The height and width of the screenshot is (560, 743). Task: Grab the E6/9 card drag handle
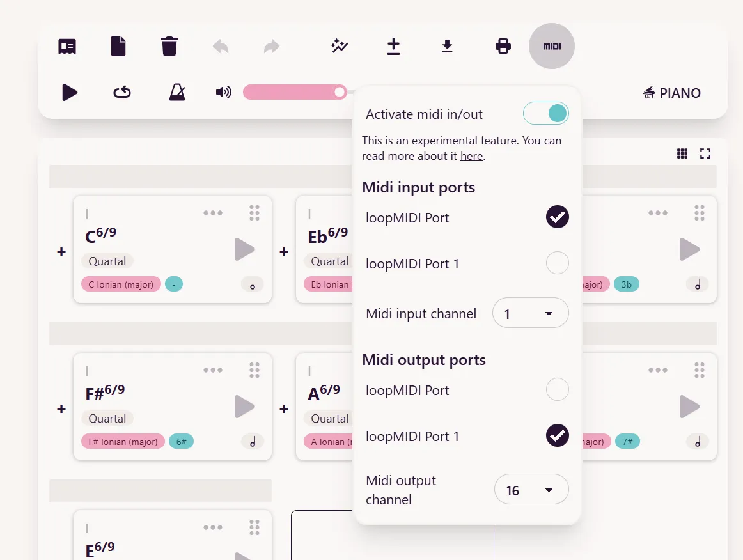[x=254, y=527]
